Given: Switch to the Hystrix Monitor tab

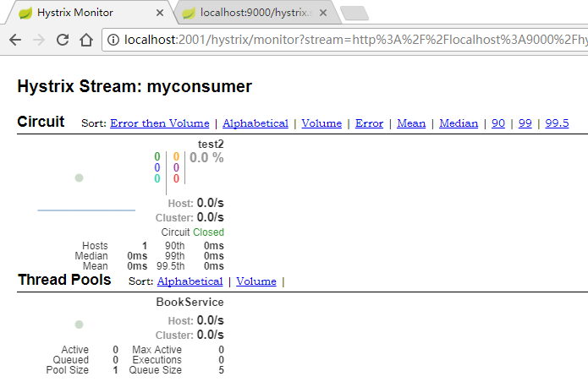Looking at the screenshot, I should click(90, 13).
